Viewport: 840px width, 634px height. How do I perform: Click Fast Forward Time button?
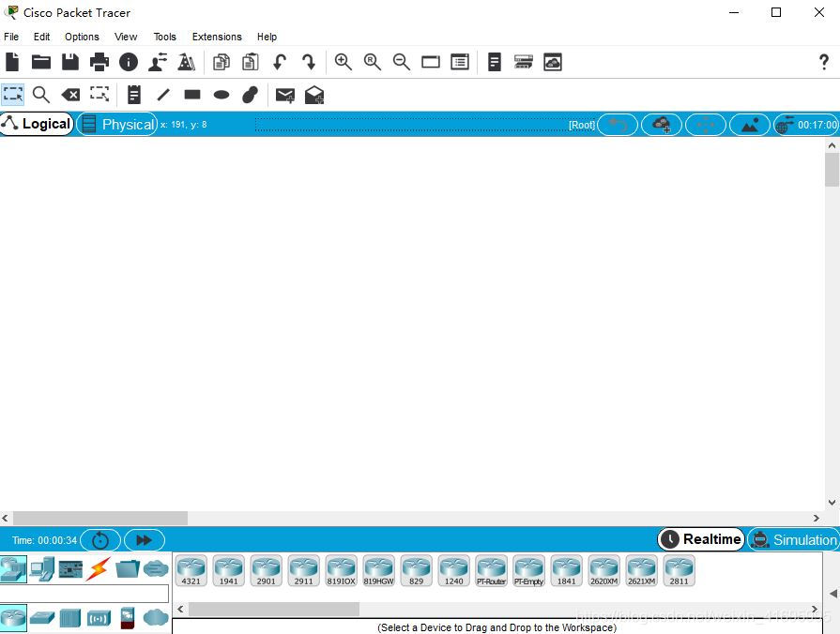coord(145,540)
